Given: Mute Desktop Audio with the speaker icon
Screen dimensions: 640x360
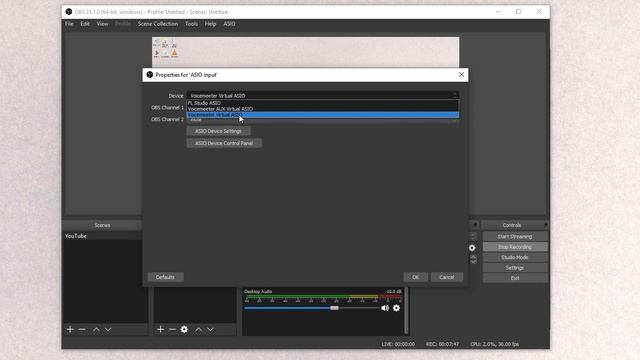Looking at the screenshot, I should [385, 308].
